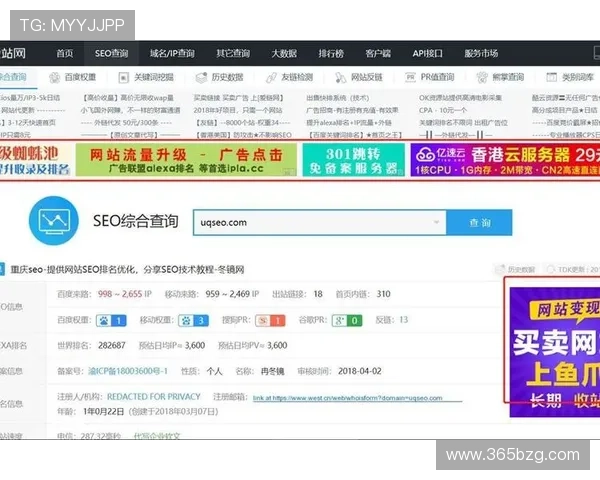Switch to the SEO查询 tab
This screenshot has height=480, width=600.
(111, 53)
